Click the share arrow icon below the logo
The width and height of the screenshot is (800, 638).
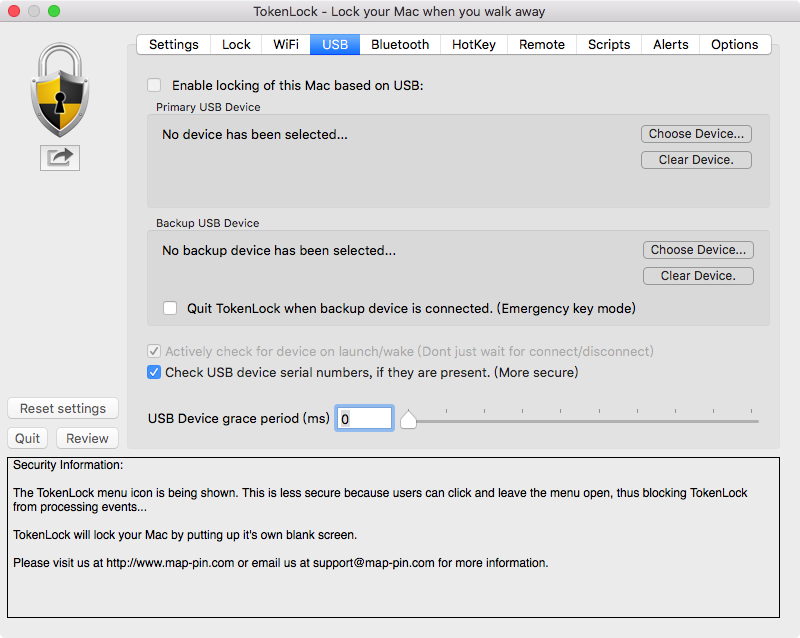60,158
